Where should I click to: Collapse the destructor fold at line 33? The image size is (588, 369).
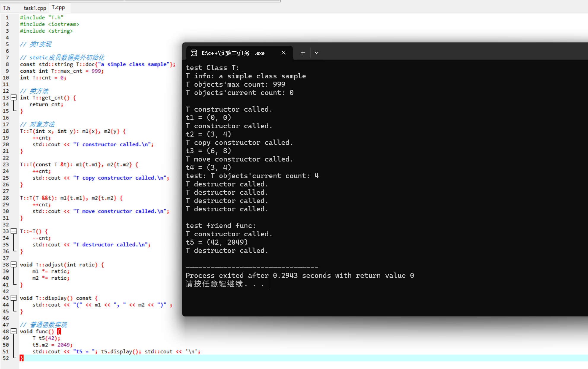coord(14,231)
